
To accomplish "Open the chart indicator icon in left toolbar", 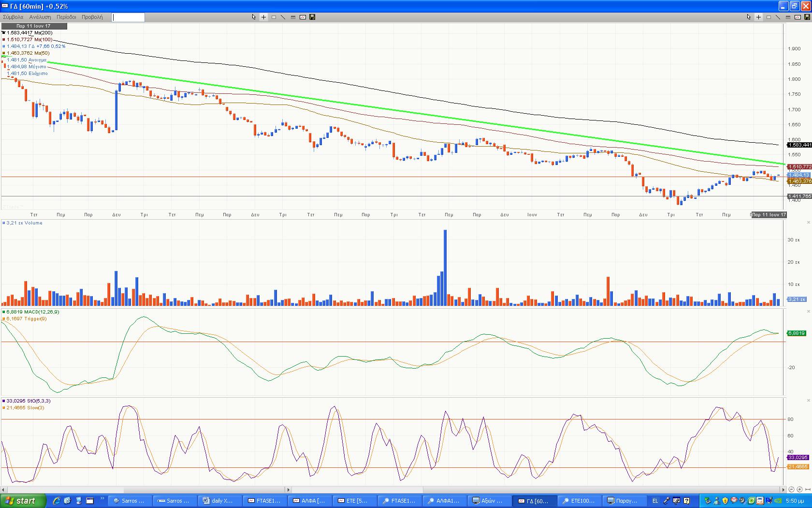I will 303,17.
